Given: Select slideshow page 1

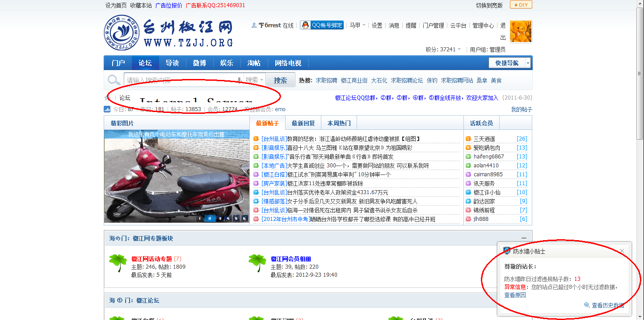Looking at the screenshot, I should point(200,218).
